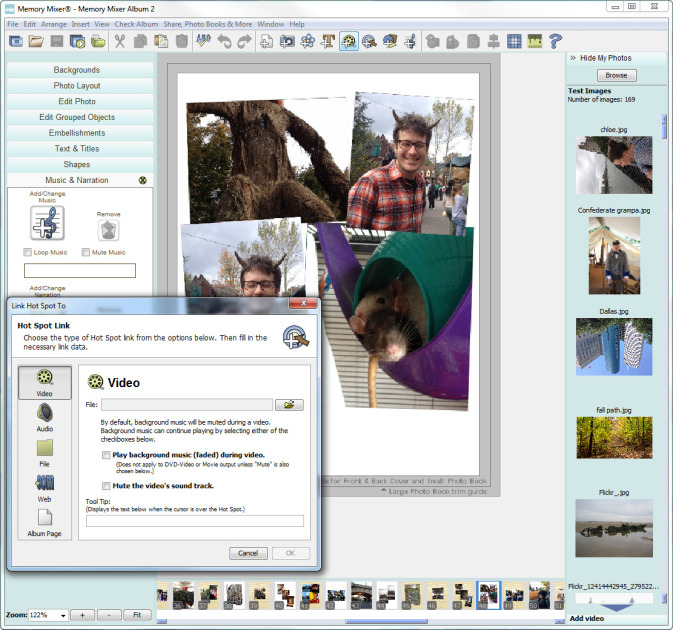Open help with the question mark icon
673x630 pixels.
pyautogui.click(x=556, y=41)
